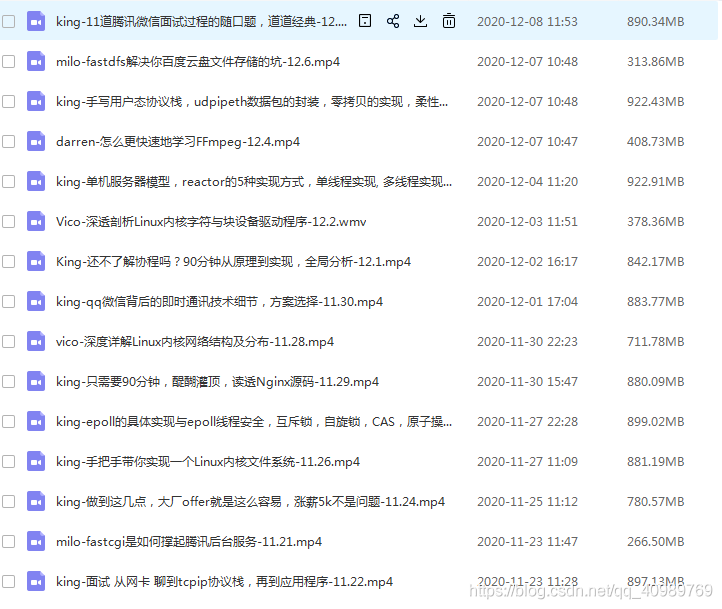This screenshot has height=609, width=722.
Task: Check box for king Linux内核文件系统 11.26.mp4
Action: point(8,462)
